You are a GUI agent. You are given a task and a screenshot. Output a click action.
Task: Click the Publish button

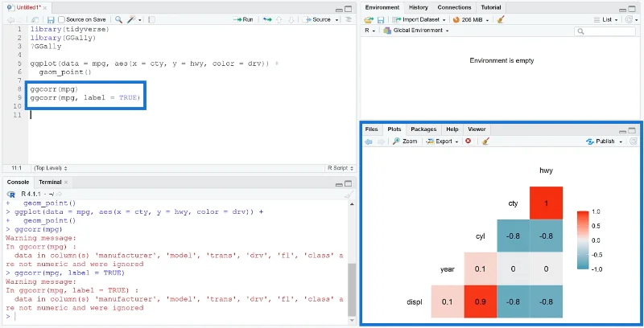tap(601, 141)
